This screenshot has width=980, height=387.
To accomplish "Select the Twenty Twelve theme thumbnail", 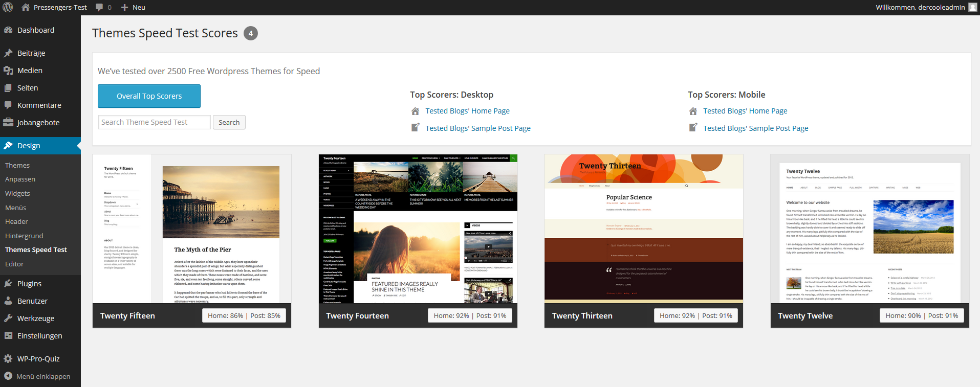I will click(x=870, y=229).
